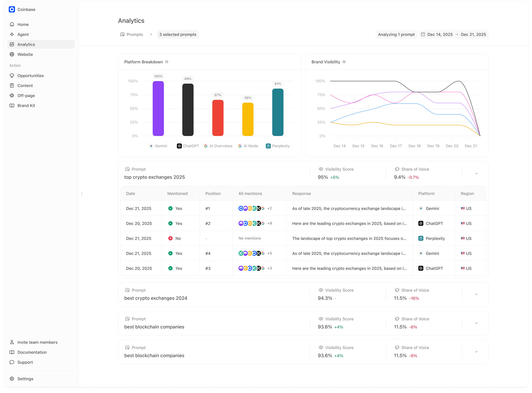This screenshot has width=532, height=393.
Task: Click the Off-page target icon
Action: coord(12,95)
